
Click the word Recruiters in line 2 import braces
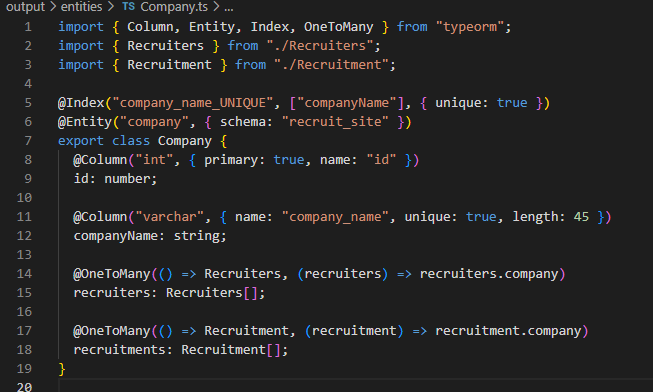coord(165,46)
